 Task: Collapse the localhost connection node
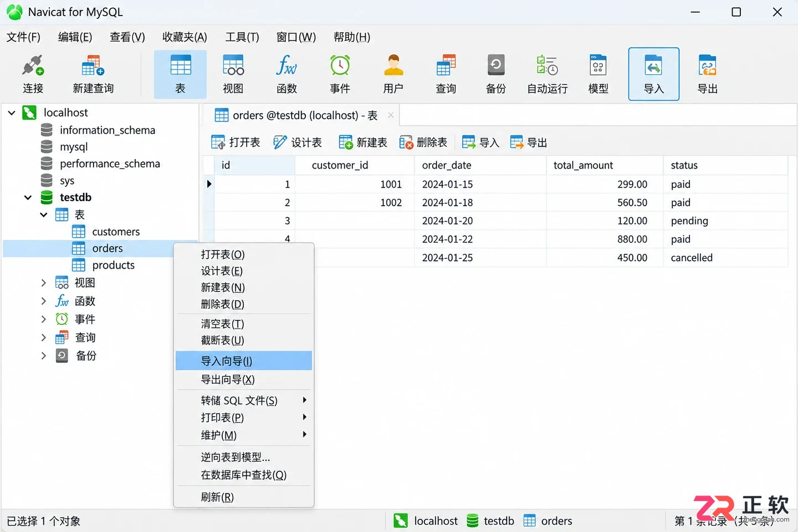(12, 112)
